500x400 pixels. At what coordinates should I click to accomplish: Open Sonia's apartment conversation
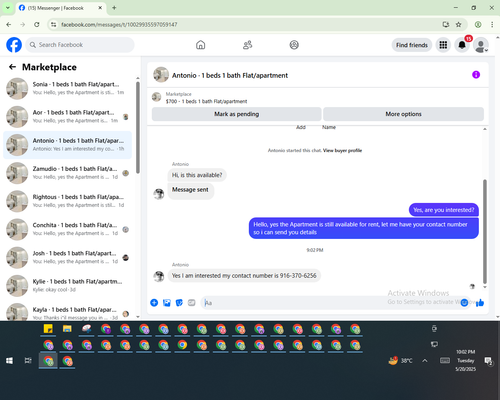point(67,88)
